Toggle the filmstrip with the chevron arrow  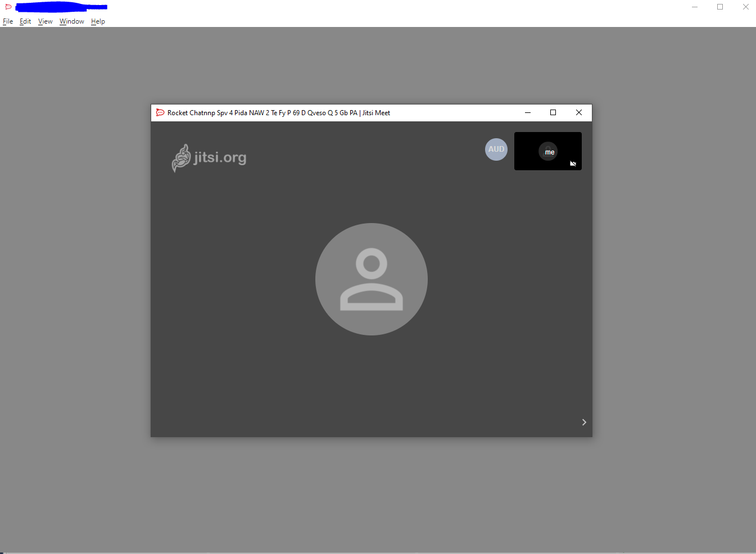click(x=584, y=423)
